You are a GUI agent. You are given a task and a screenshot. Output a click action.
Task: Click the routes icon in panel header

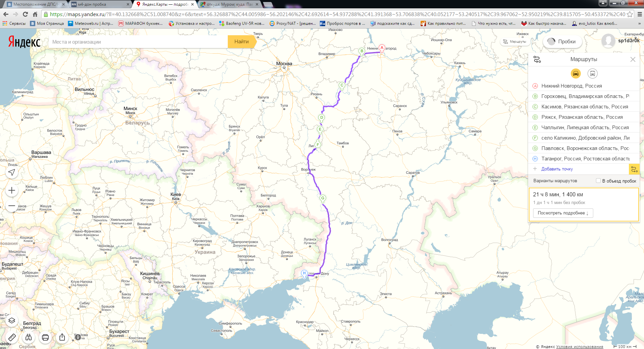537,59
